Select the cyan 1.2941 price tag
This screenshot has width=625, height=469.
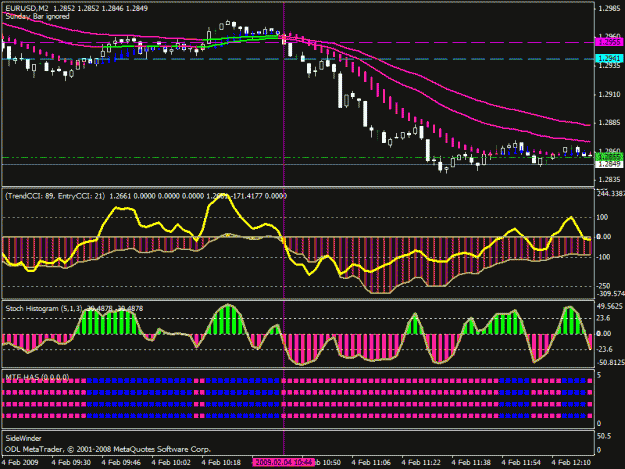tap(609, 59)
